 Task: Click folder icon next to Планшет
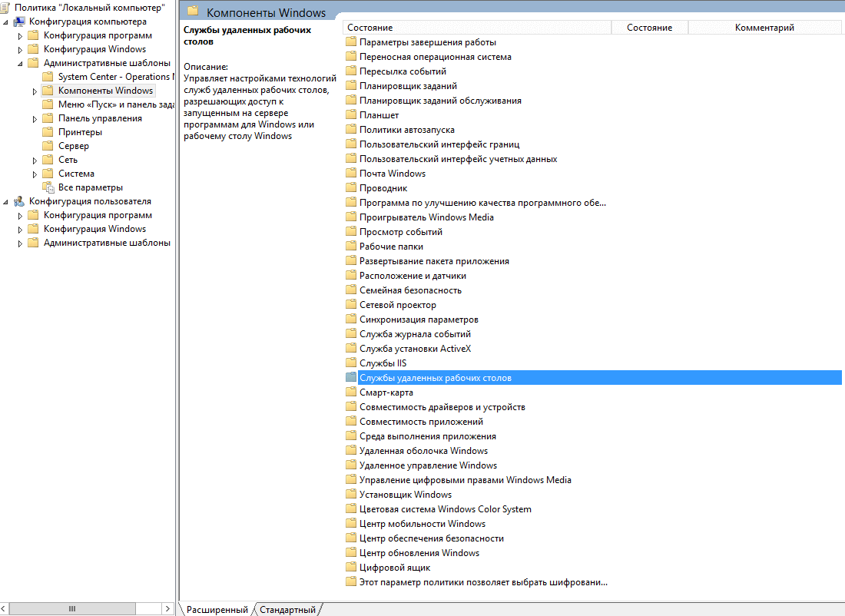click(351, 114)
